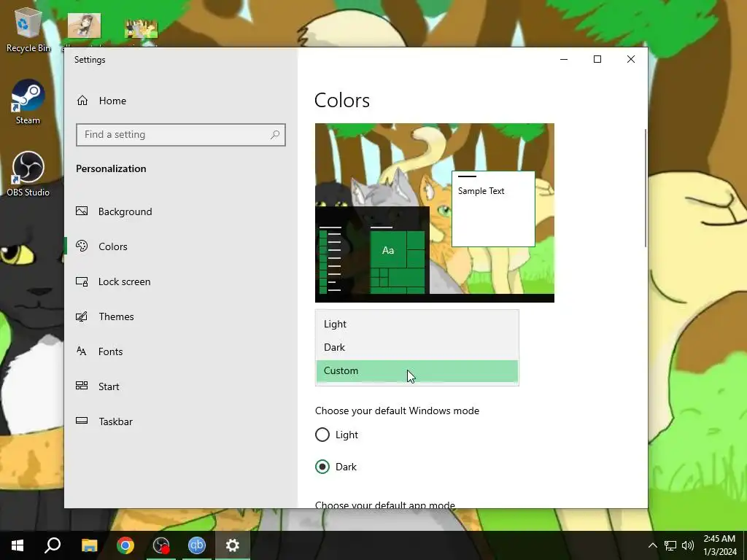Image resolution: width=747 pixels, height=560 pixels.
Task: Click the Settings window vertical scrollbar
Action: [645, 187]
